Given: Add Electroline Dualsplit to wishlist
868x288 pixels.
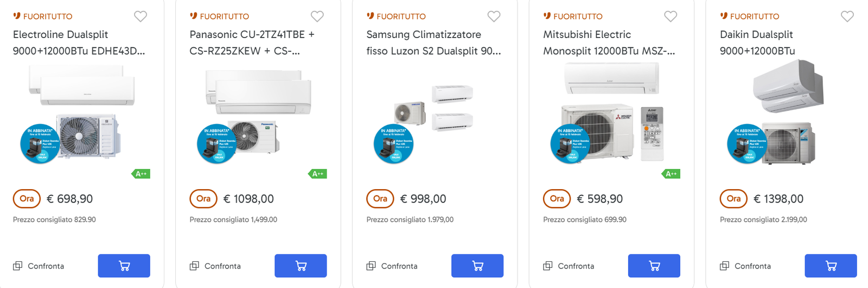Looking at the screenshot, I should [141, 17].
